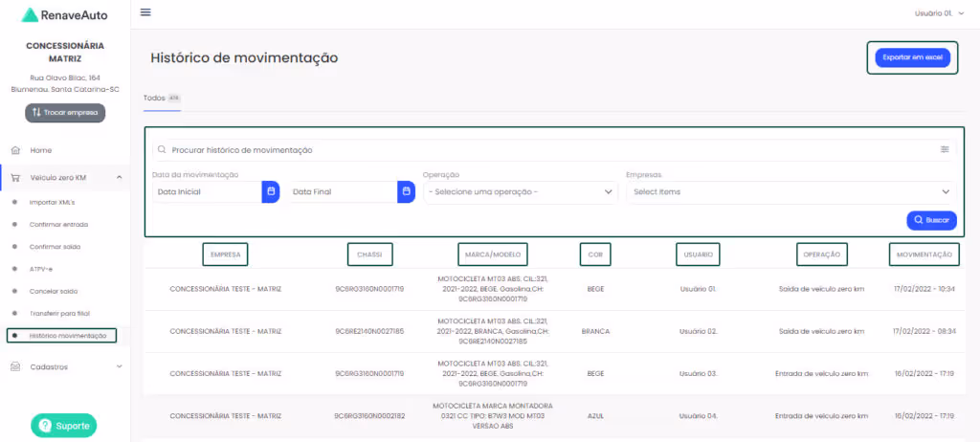Click the Data Inicial input field
Viewport: 980px width, 442px height.
[207, 192]
